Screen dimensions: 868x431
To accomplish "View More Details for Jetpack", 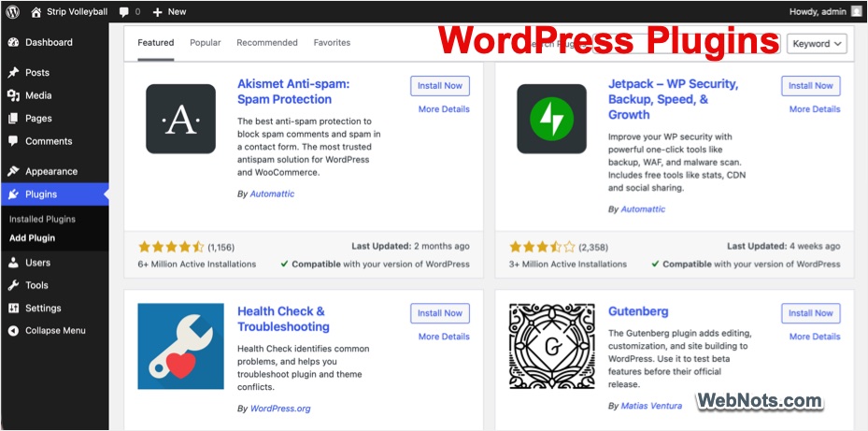I will (x=815, y=109).
